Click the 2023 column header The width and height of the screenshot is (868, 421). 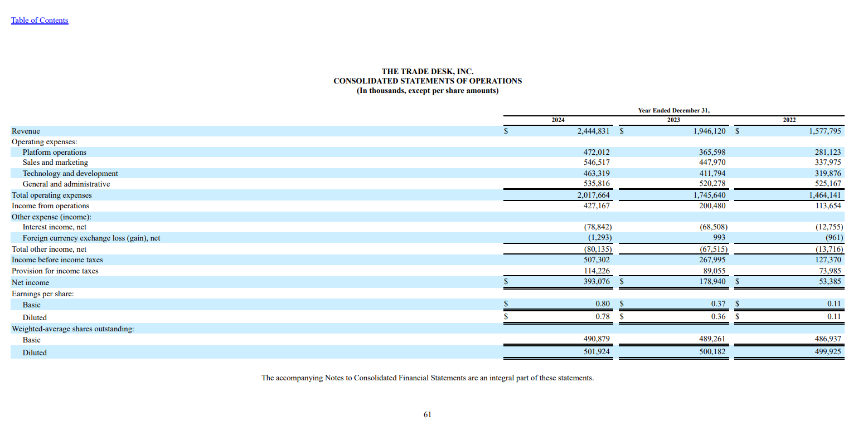click(674, 120)
